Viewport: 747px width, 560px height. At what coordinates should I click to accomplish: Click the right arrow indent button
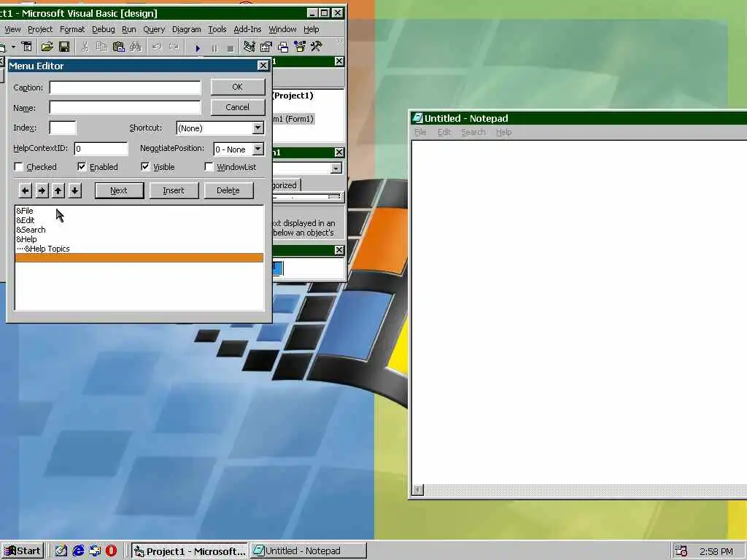tap(42, 190)
